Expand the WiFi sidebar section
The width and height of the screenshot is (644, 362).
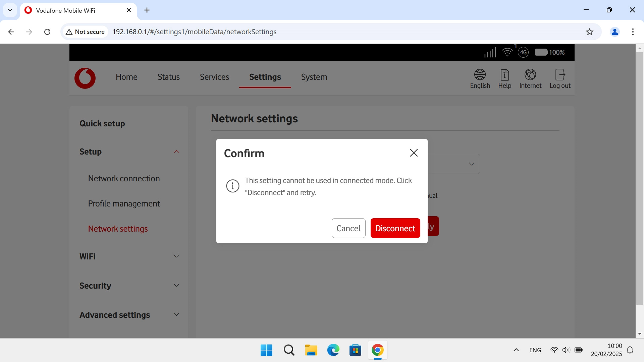(x=176, y=256)
